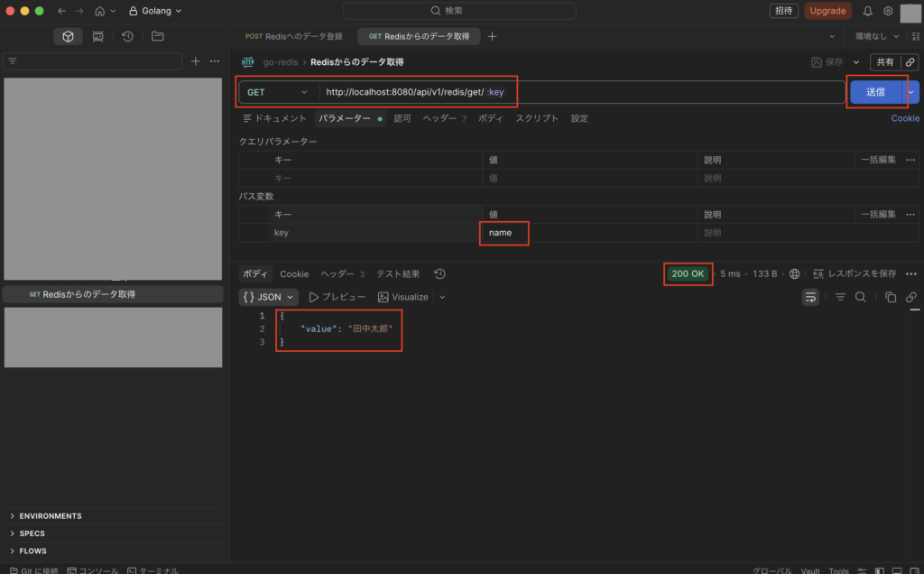Open the GET HTTP method dropdown

pos(278,92)
